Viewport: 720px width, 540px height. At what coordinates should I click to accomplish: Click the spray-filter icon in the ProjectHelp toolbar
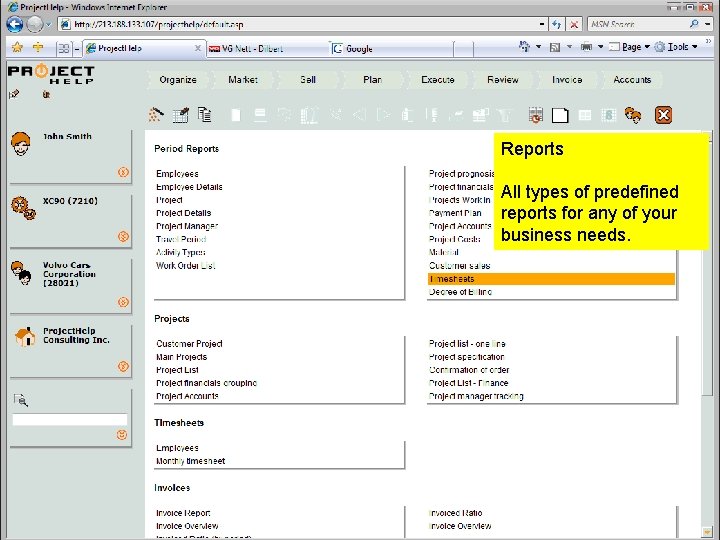tap(156, 114)
